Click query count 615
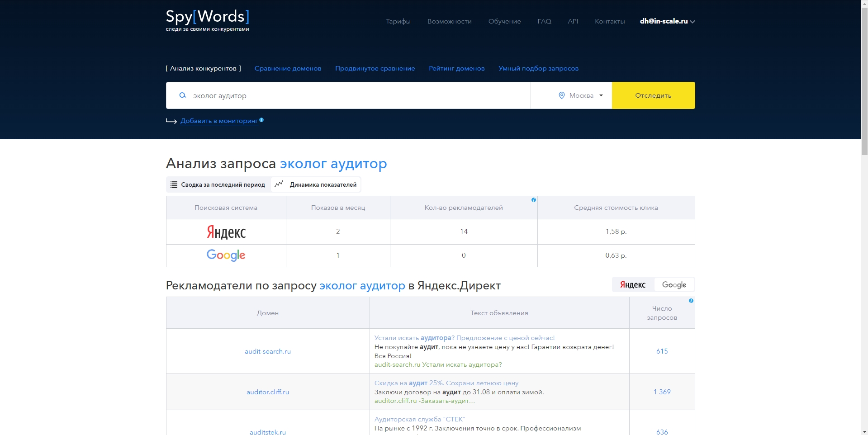The width and height of the screenshot is (868, 435). tap(662, 351)
